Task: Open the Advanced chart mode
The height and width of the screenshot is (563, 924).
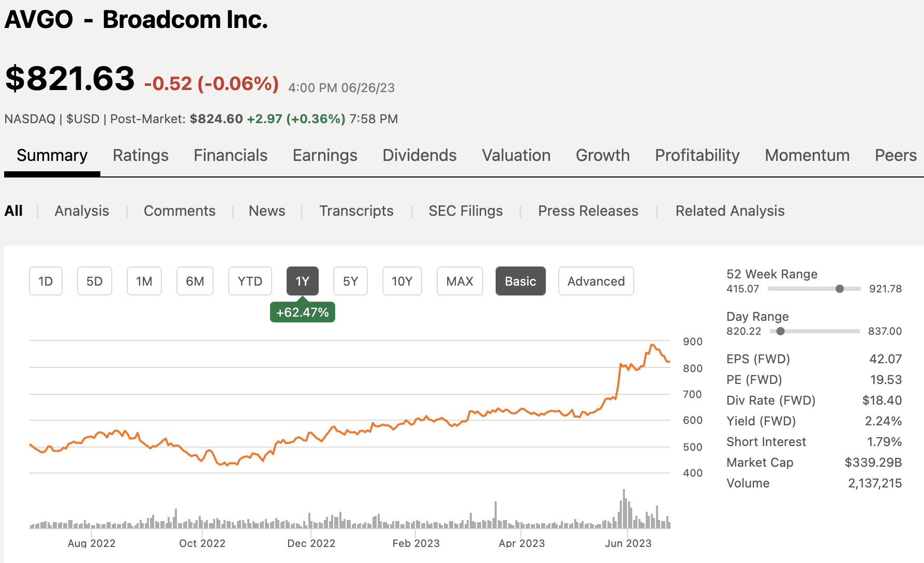Action: [596, 281]
